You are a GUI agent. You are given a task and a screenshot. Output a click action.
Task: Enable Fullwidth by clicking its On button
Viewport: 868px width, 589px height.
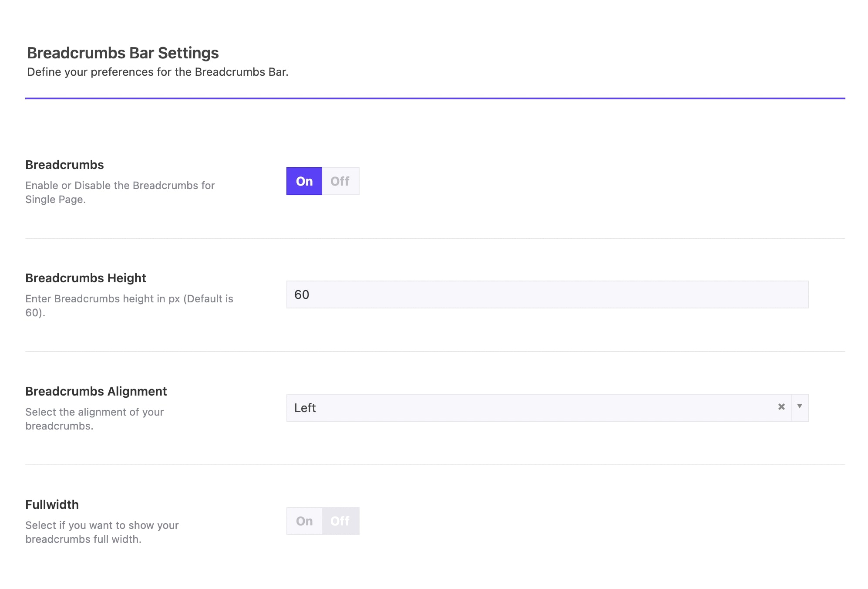pyautogui.click(x=304, y=521)
